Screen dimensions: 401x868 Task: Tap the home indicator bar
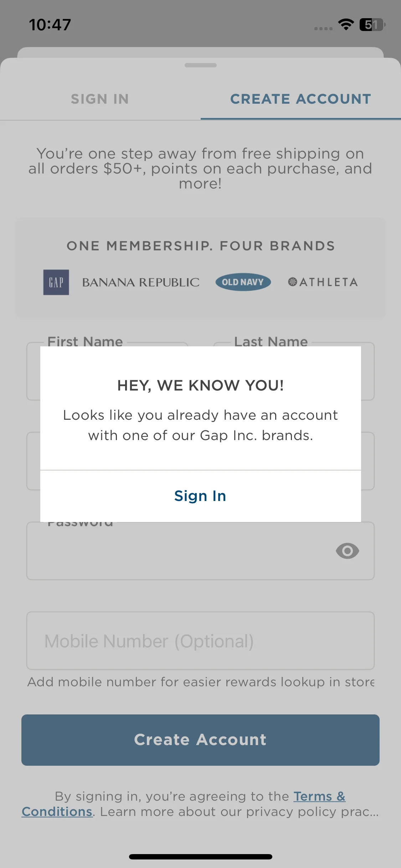(x=201, y=857)
